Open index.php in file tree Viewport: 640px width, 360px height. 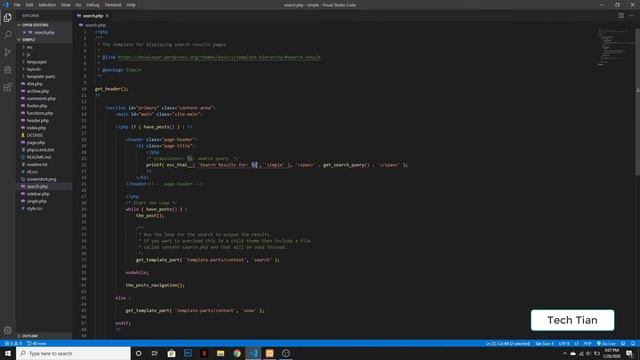(x=36, y=128)
